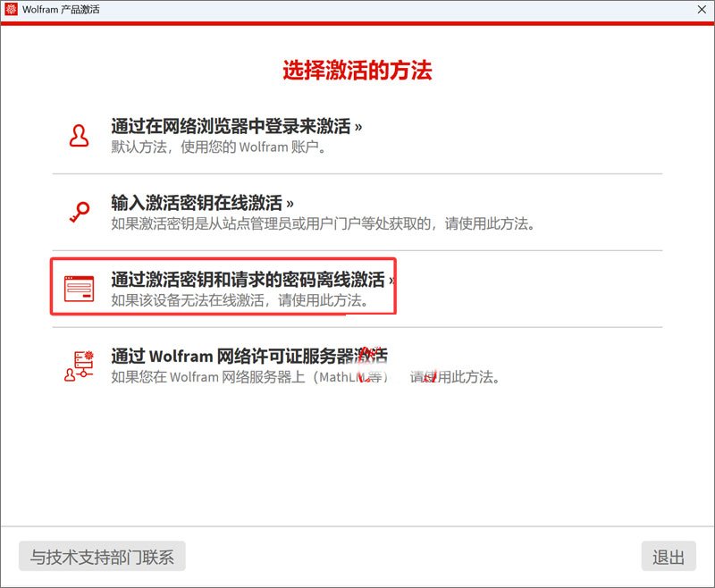Select the Wolfram 网络许可证服务器 activation heading
Image resolution: width=715 pixels, height=588 pixels.
[249, 356]
